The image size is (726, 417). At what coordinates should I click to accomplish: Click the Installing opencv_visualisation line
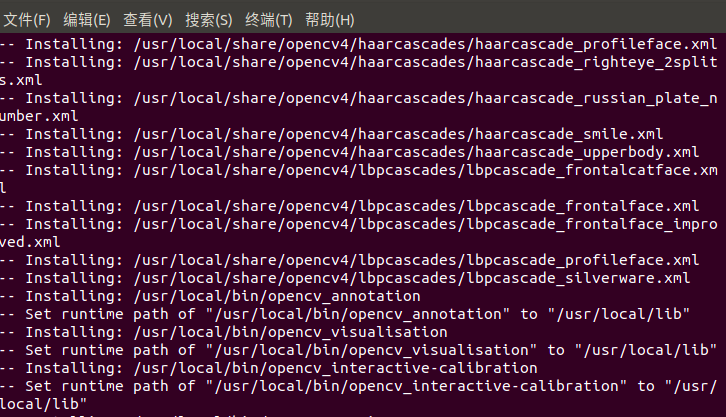point(224,332)
